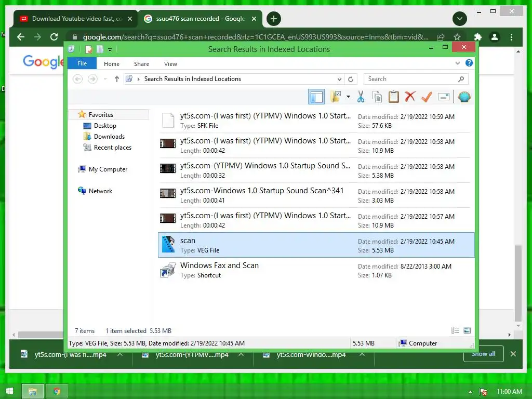Reload the Chrome page

[x=54, y=37]
